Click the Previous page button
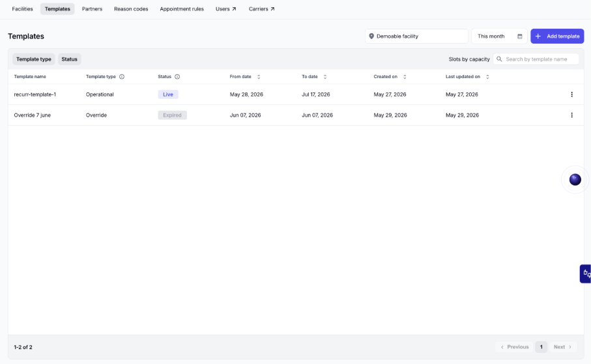 (x=514, y=347)
